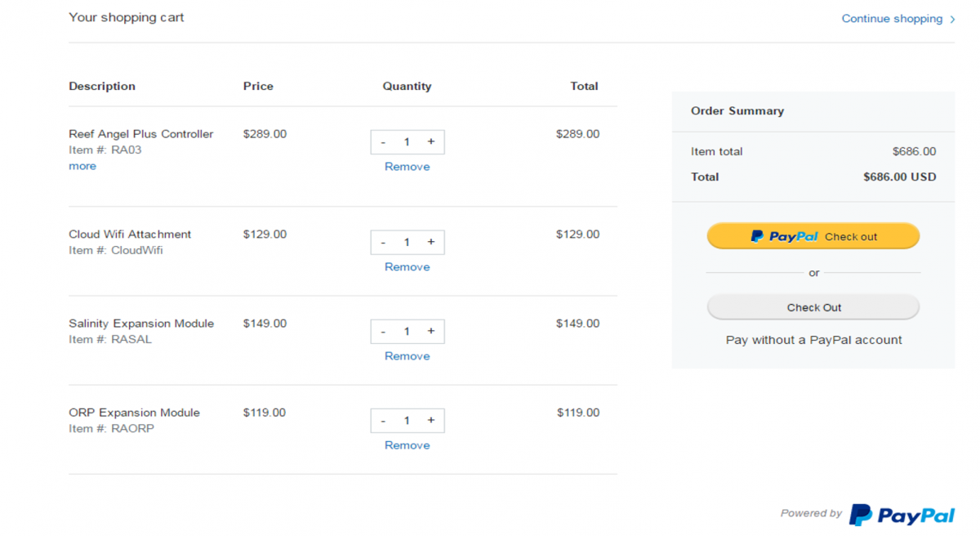Click the chevron next to Continue shopping

coord(952,20)
